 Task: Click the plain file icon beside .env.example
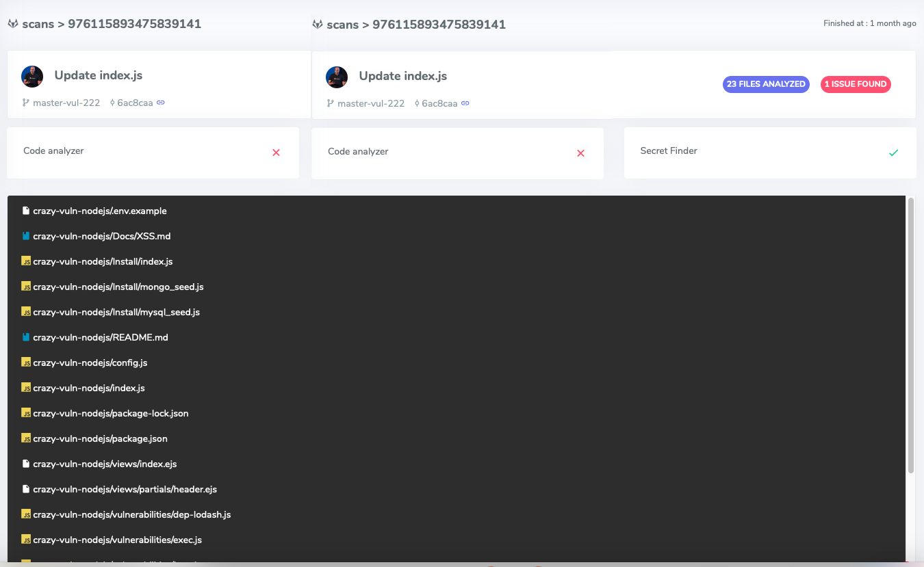(x=26, y=210)
